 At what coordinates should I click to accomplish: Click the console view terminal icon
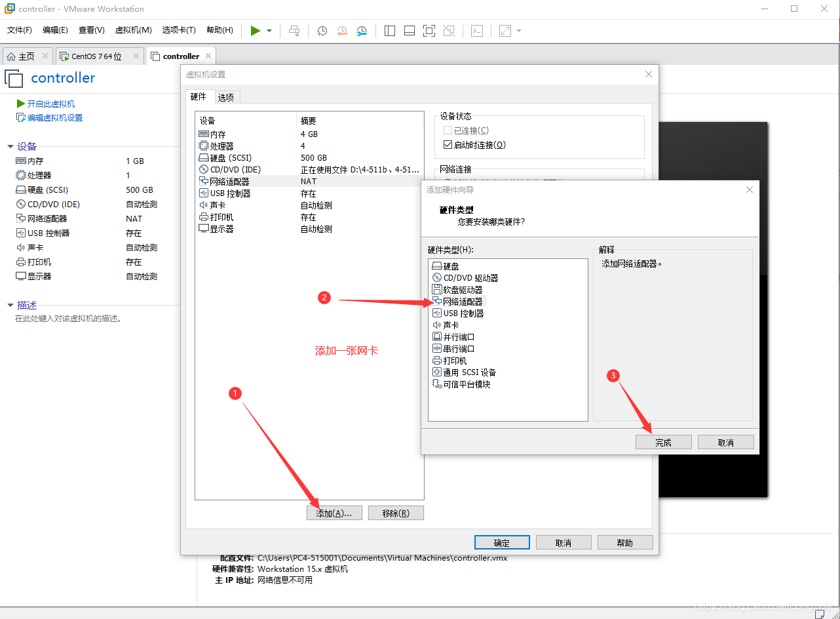point(478,31)
